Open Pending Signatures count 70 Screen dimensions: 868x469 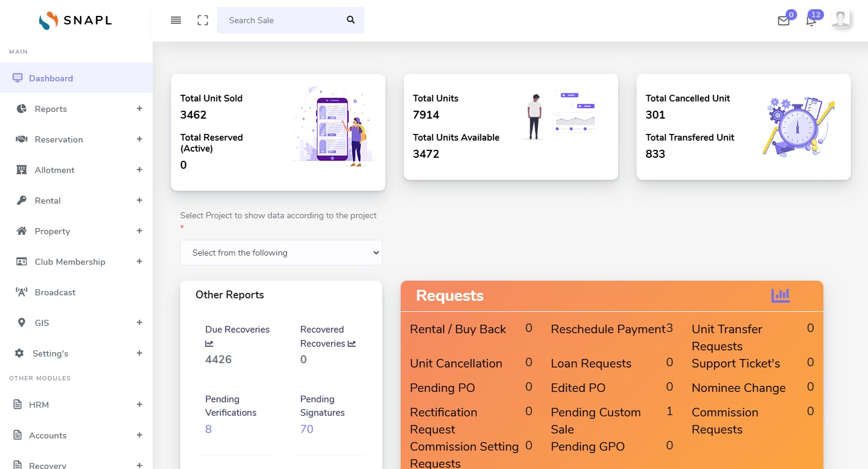click(x=307, y=429)
